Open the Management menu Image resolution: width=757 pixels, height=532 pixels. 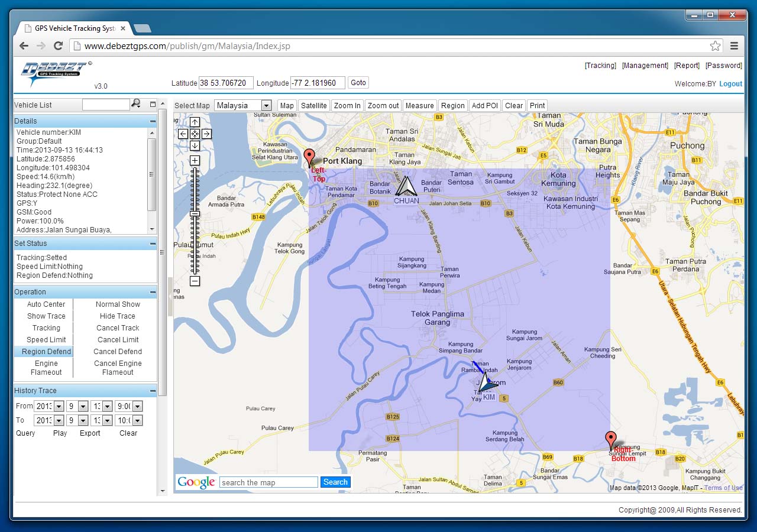coord(645,66)
